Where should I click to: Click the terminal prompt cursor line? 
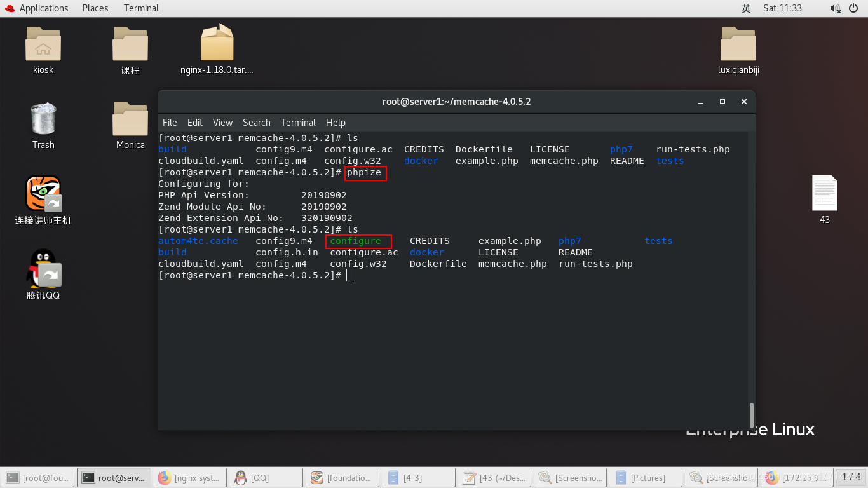tap(255, 275)
